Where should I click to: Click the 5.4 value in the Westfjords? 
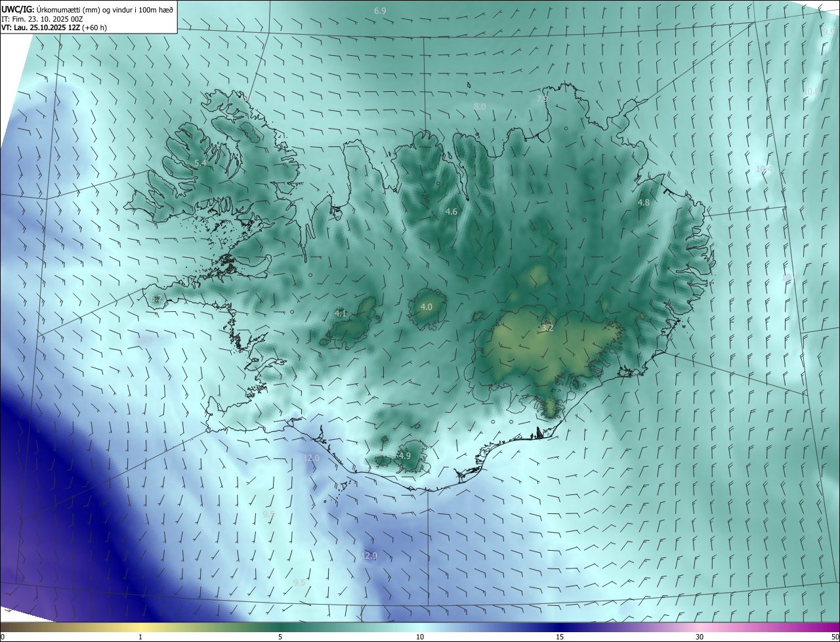(x=200, y=163)
